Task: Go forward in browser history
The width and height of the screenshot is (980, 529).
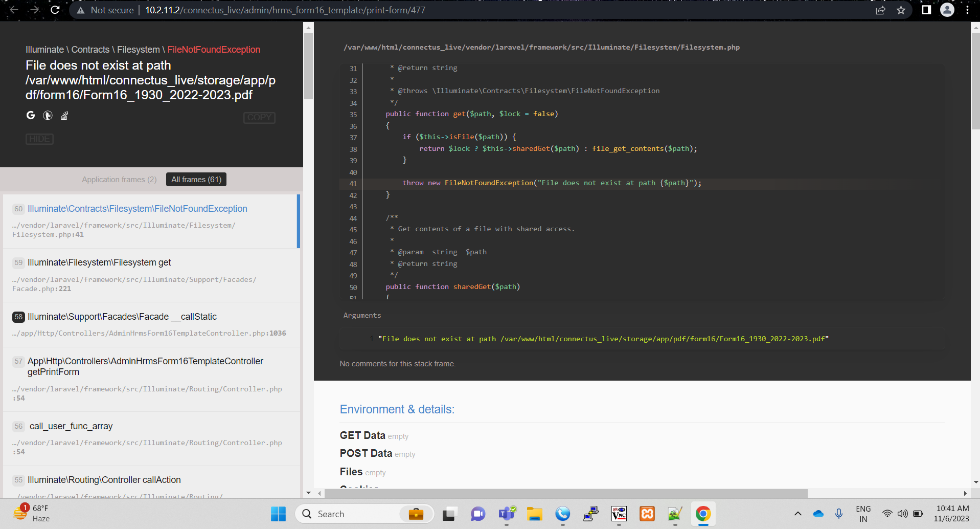Action: pyautogui.click(x=34, y=10)
